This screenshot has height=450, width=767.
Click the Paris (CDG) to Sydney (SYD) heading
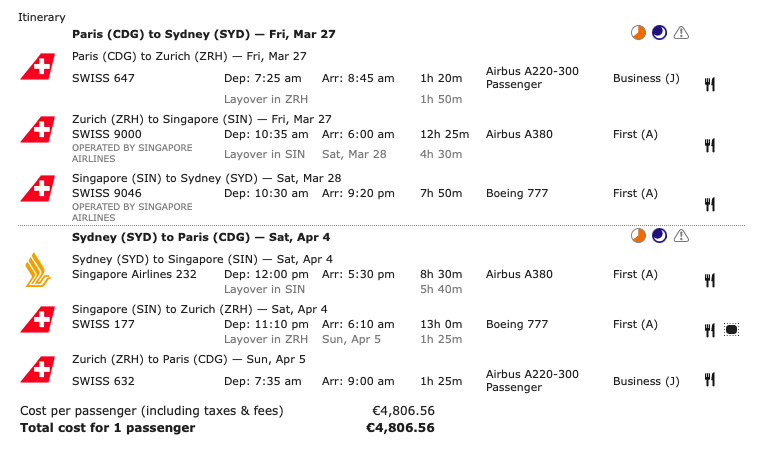point(203,34)
